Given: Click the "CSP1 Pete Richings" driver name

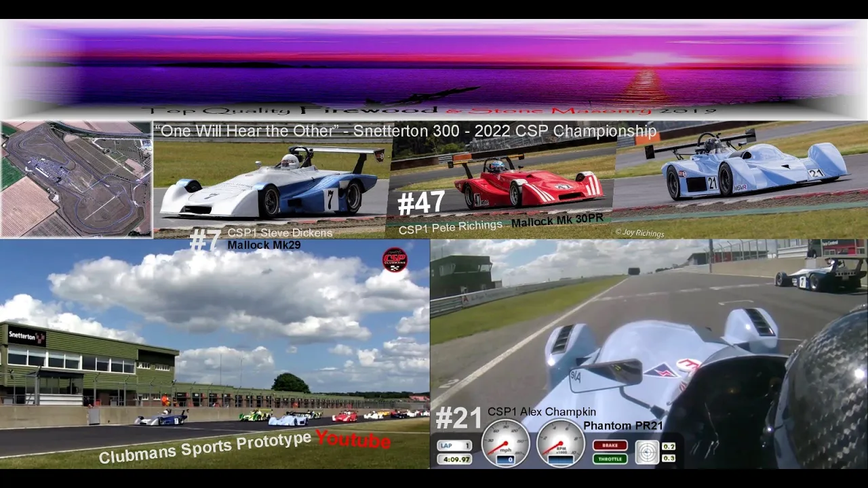Looking at the screenshot, I should pyautogui.click(x=451, y=228).
